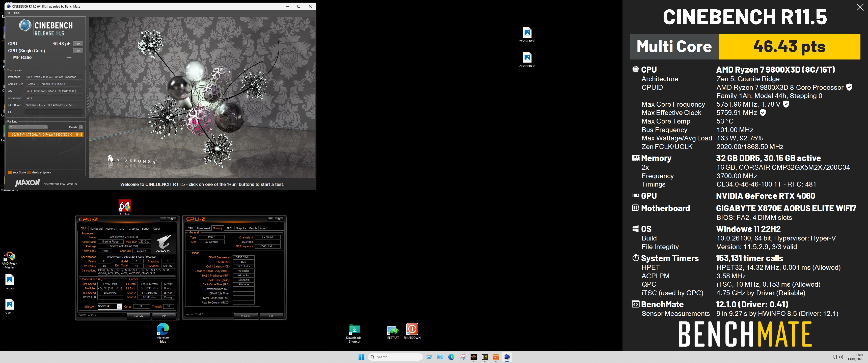Open the Microsoft Edge desktop shortcut
This screenshot has width=868, height=363.
pyautogui.click(x=163, y=333)
